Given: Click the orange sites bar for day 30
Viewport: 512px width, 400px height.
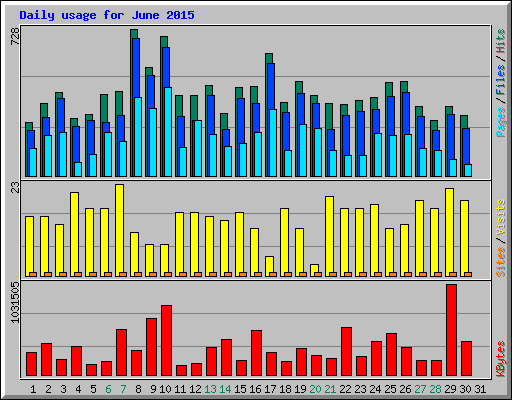Looking at the screenshot, I should point(468,274).
